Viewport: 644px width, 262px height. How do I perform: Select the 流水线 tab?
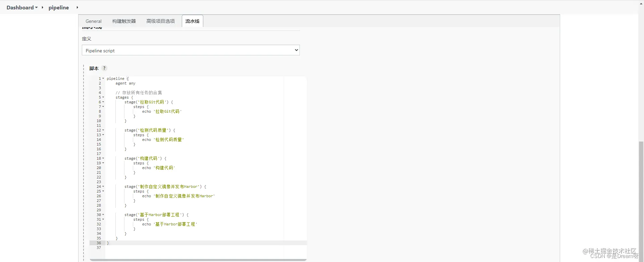pos(193,21)
